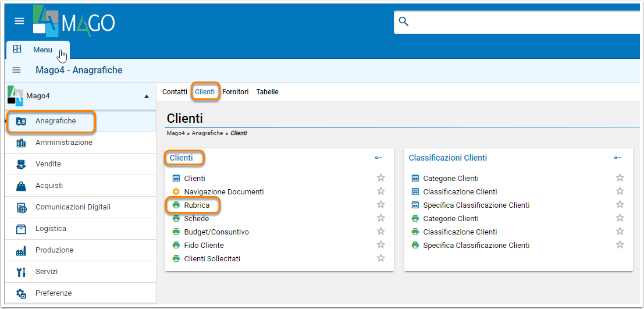
Task: Open the hamburger menu in the blue header
Action: (x=19, y=21)
